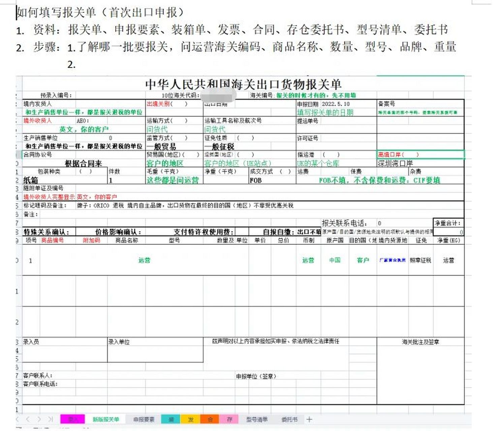Viewport: 504px width, 431px height.
Task: Open the 委托书 sheet tab
Action: click(x=289, y=419)
